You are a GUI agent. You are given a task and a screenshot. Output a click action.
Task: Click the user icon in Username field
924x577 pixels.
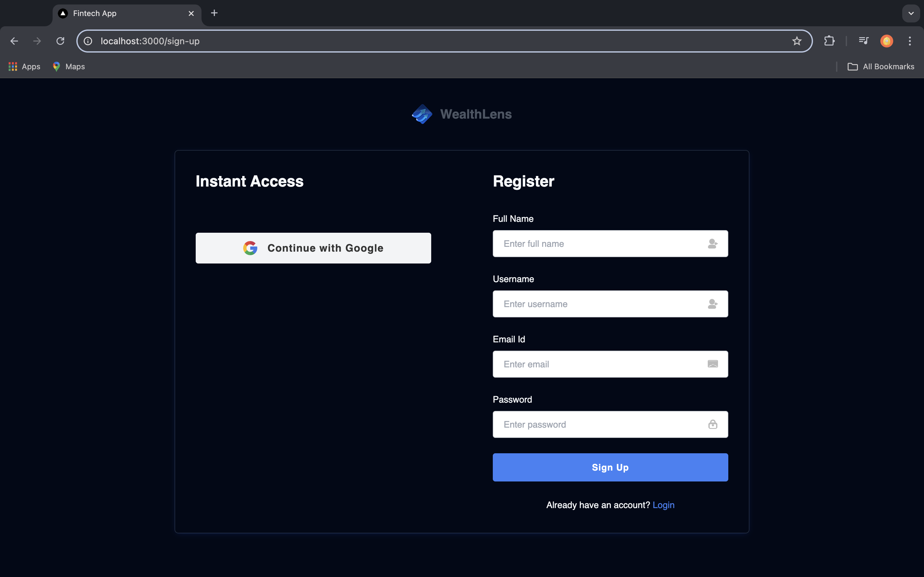click(713, 304)
